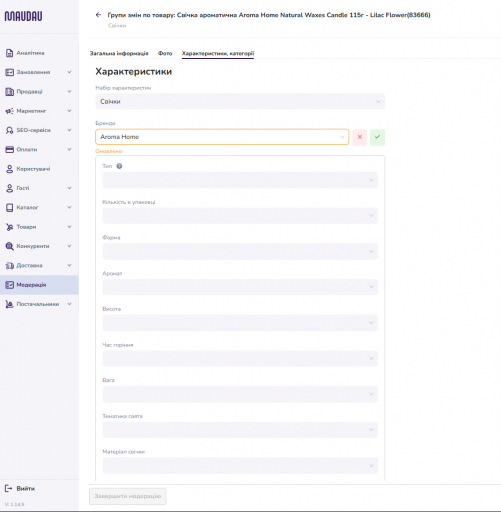Switch to the Загальна інформація tab
This screenshot has height=512, width=501.
(119, 53)
